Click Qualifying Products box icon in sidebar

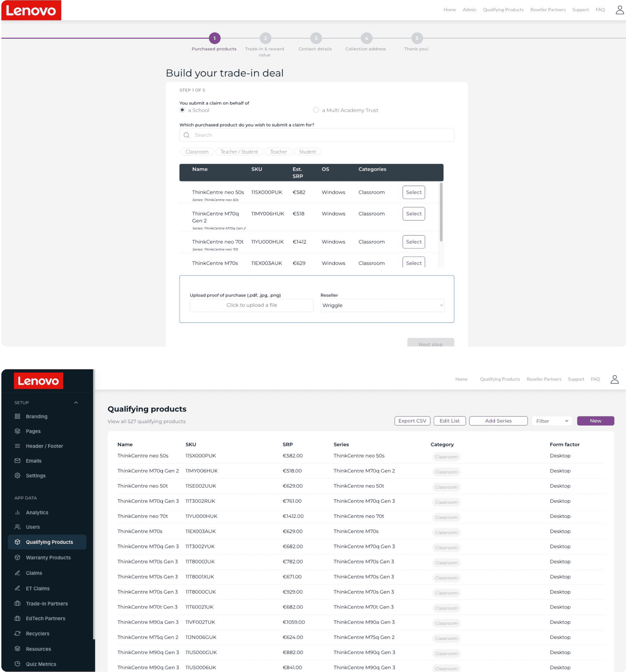pos(17,542)
